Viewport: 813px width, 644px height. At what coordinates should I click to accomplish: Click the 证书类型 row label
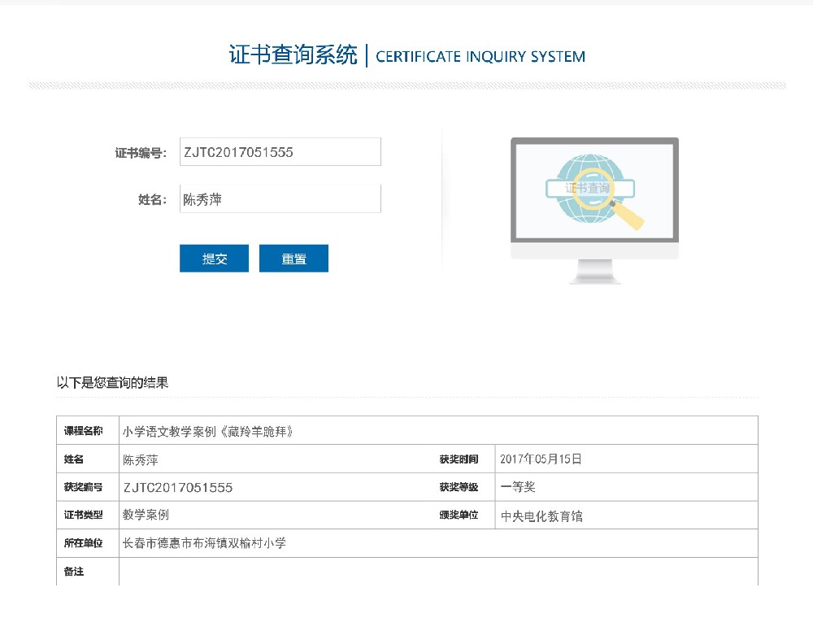[x=84, y=515]
